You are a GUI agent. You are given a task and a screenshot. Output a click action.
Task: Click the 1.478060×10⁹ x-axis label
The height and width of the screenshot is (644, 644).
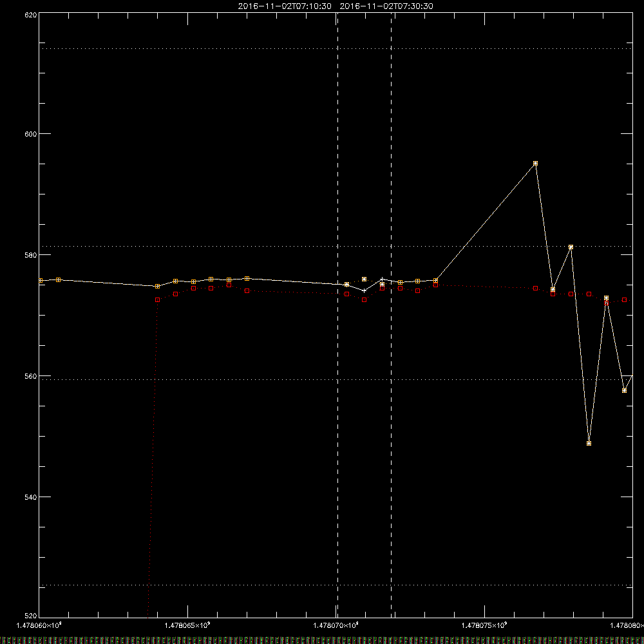pyautogui.click(x=39, y=625)
